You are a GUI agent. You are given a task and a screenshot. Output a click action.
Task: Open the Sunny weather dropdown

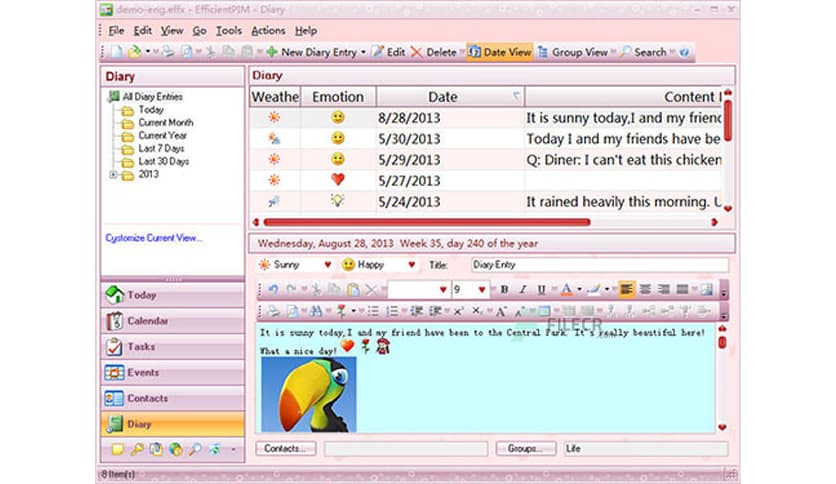click(x=328, y=264)
